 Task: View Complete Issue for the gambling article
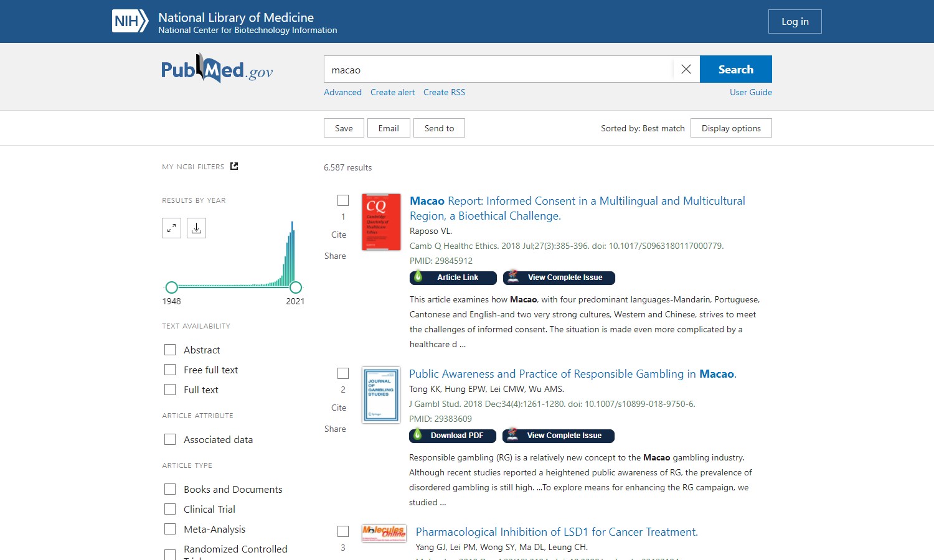click(x=559, y=436)
